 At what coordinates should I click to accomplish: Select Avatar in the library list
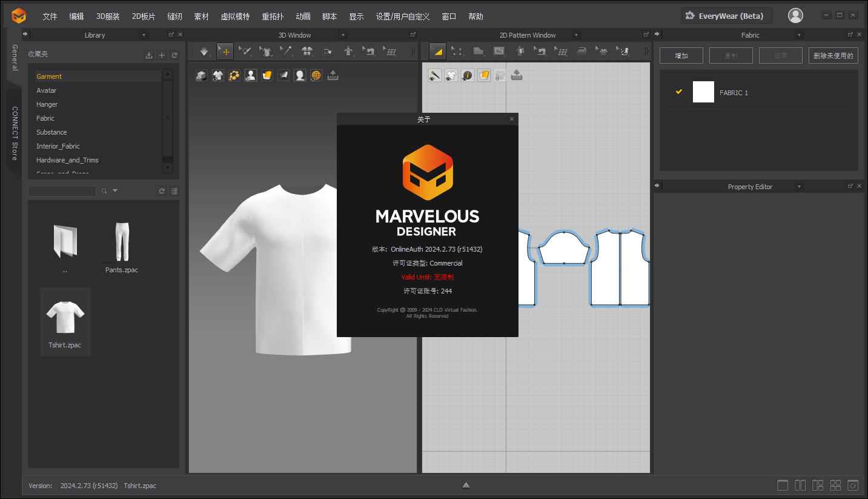[46, 90]
